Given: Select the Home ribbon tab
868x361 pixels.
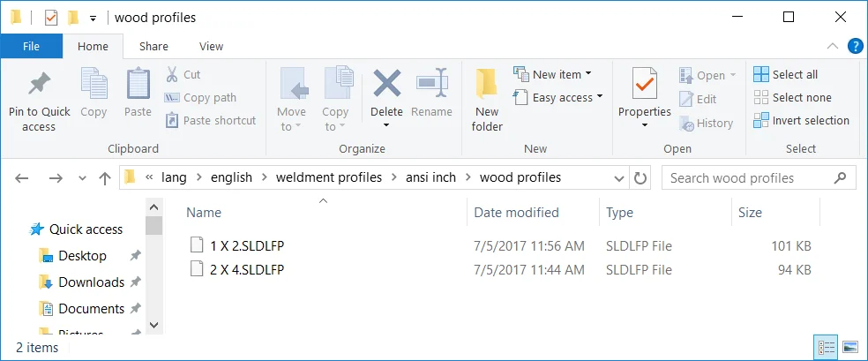Looking at the screenshot, I should 93,46.
